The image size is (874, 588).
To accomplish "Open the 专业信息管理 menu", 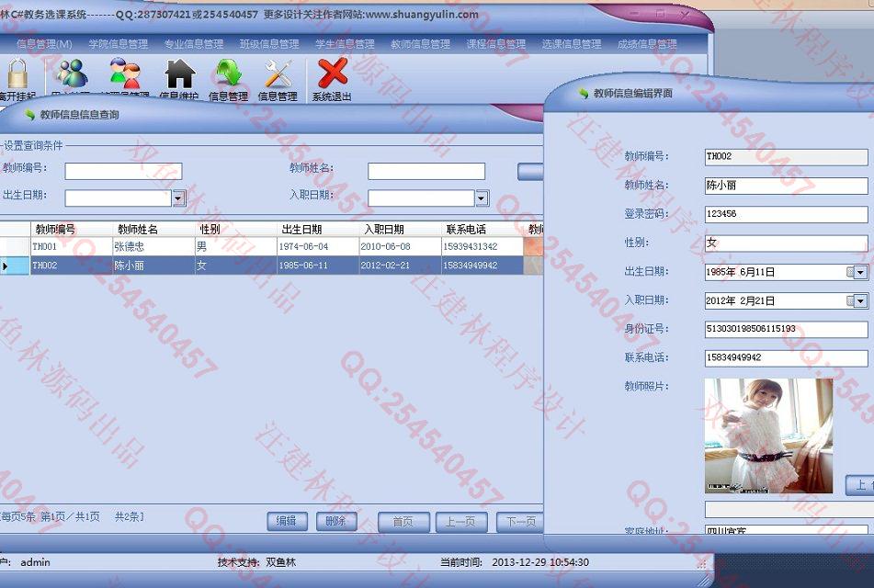I will click(193, 43).
